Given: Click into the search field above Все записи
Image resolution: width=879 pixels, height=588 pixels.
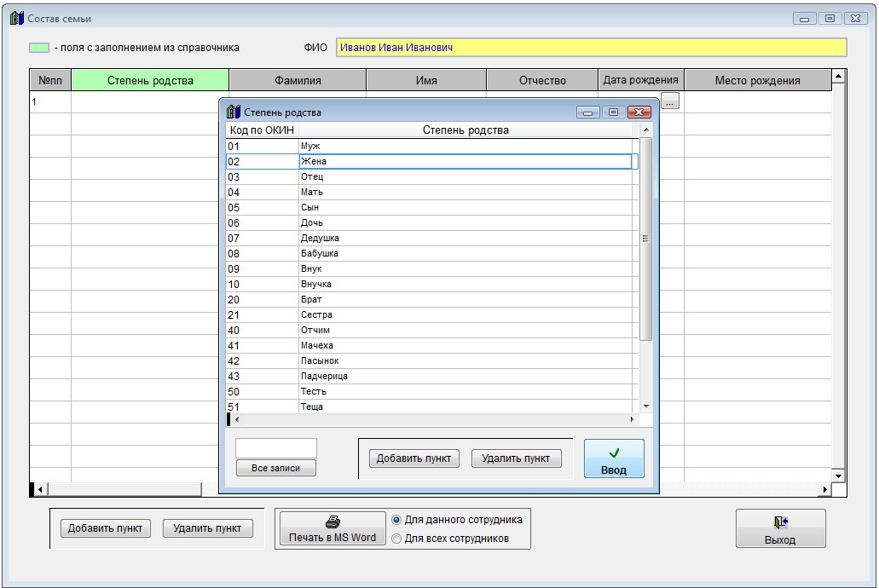Looking at the screenshot, I should [276, 448].
